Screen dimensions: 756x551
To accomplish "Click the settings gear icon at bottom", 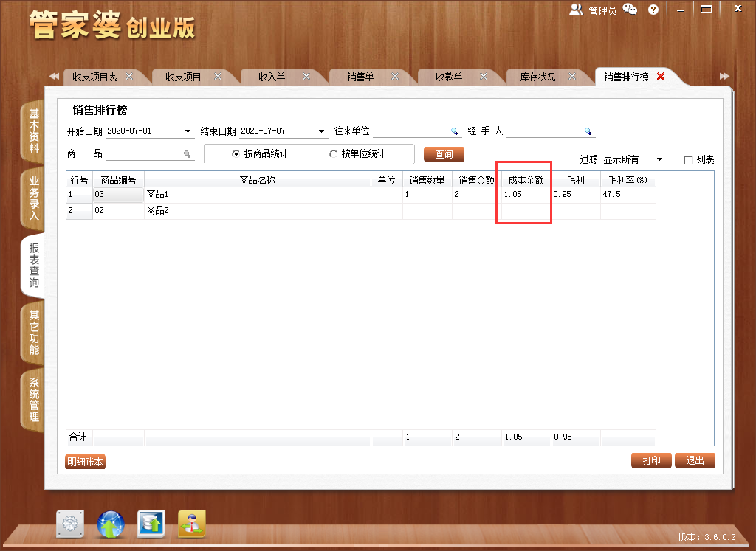I will 70,524.
